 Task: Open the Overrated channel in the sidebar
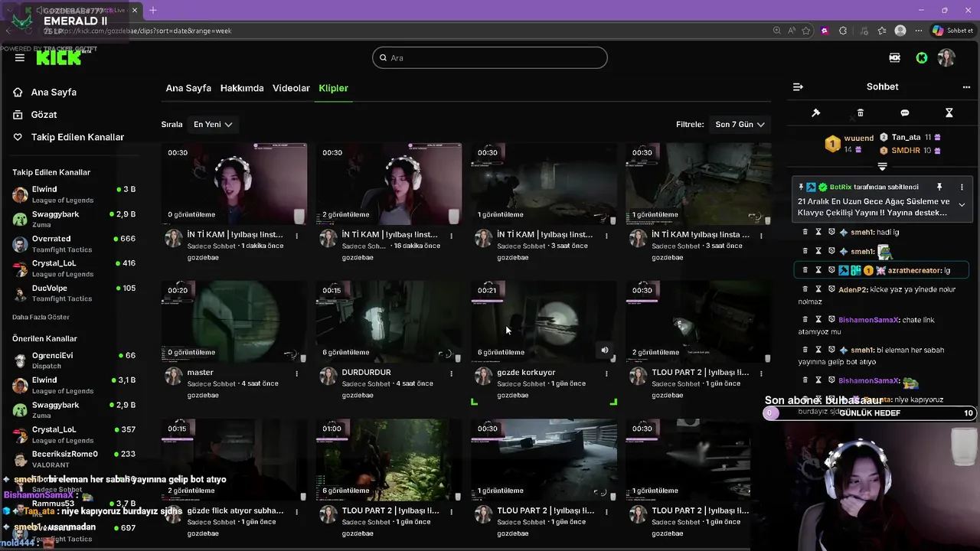[x=73, y=244]
